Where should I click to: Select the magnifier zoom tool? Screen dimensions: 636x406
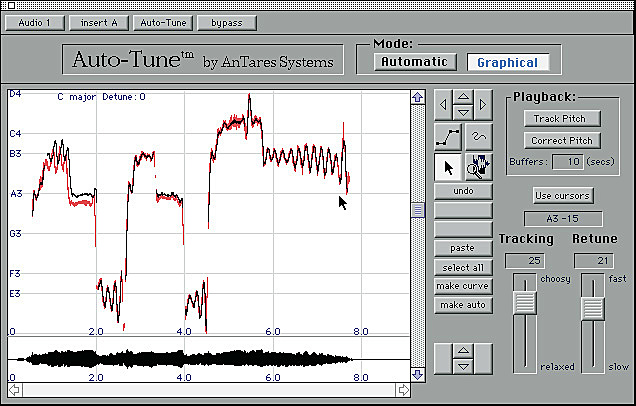click(479, 167)
